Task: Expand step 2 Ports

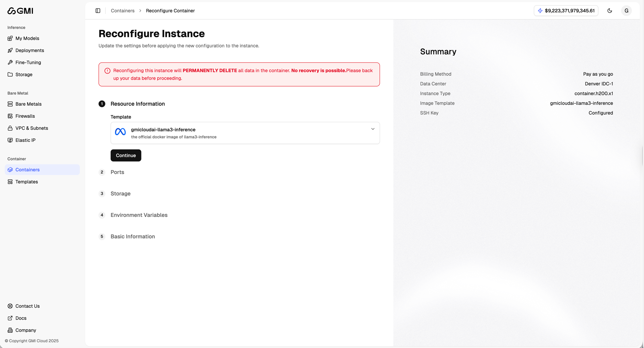Action: click(117, 172)
